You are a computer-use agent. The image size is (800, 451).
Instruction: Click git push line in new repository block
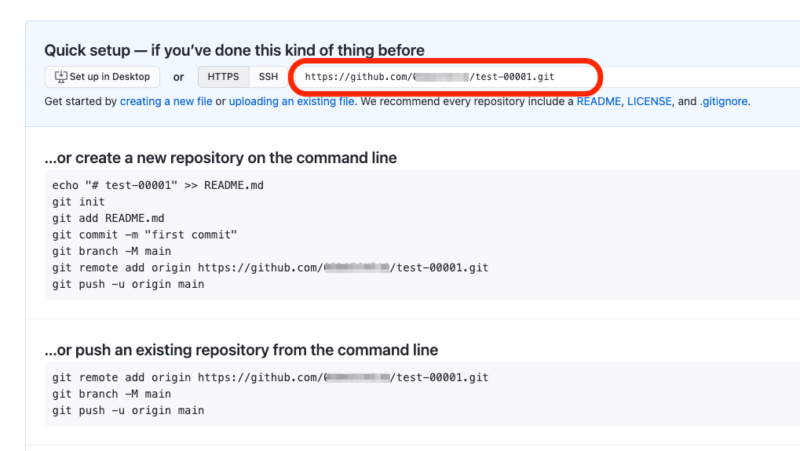point(128,284)
